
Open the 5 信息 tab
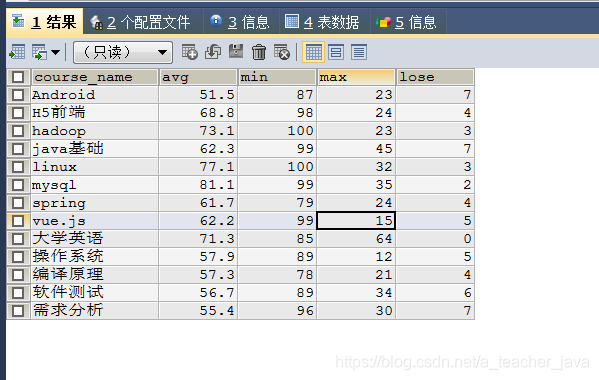[408, 22]
